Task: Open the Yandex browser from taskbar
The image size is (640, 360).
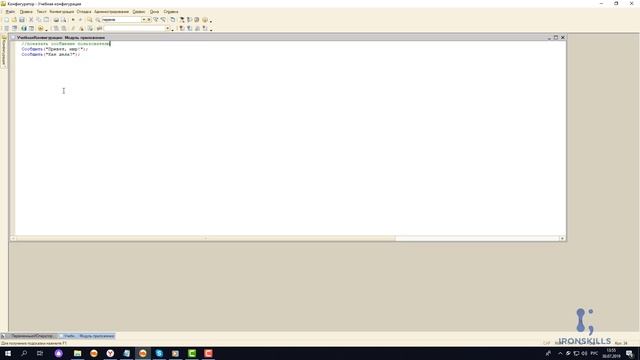Action: pos(110,353)
